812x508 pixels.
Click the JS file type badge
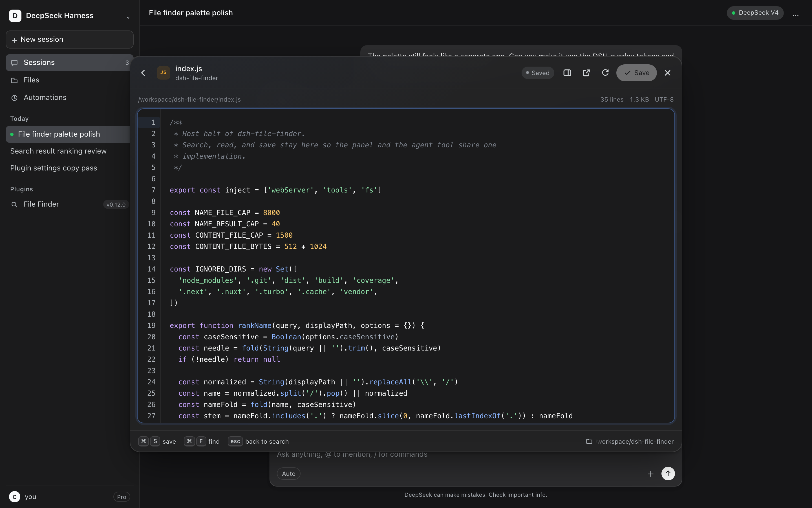tap(164, 73)
